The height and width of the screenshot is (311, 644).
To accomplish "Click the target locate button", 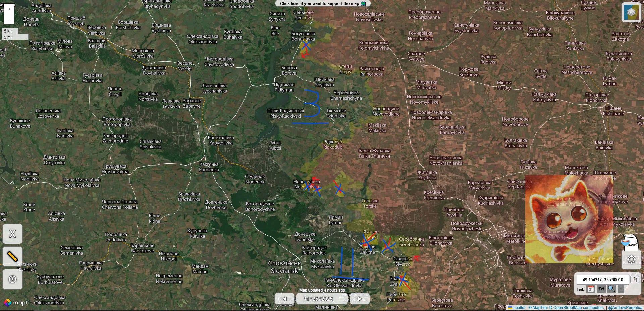I will pyautogui.click(x=13, y=279).
